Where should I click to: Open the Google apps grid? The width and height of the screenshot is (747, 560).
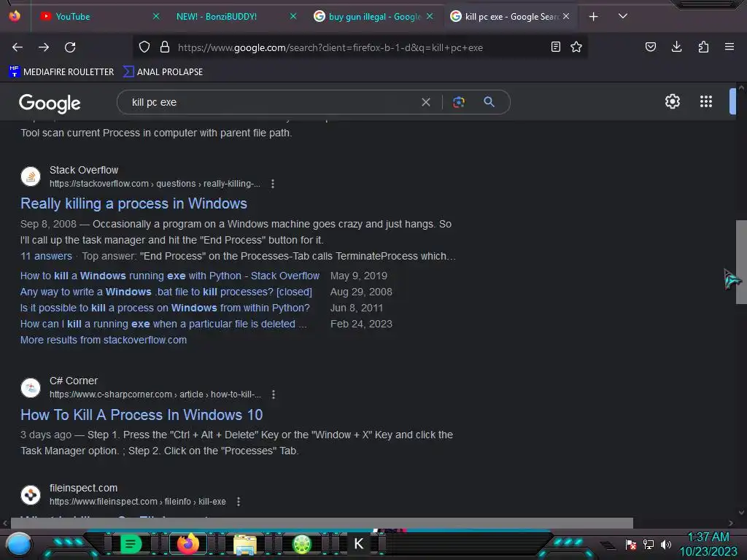(705, 101)
